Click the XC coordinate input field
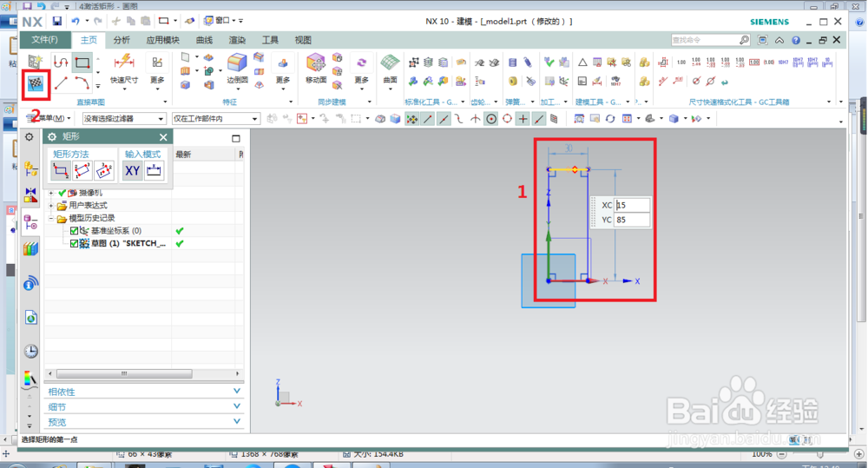 [x=631, y=205]
